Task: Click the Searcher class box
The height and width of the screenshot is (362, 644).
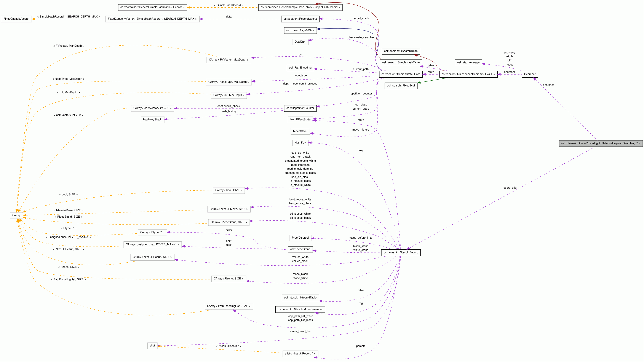Action: point(529,74)
